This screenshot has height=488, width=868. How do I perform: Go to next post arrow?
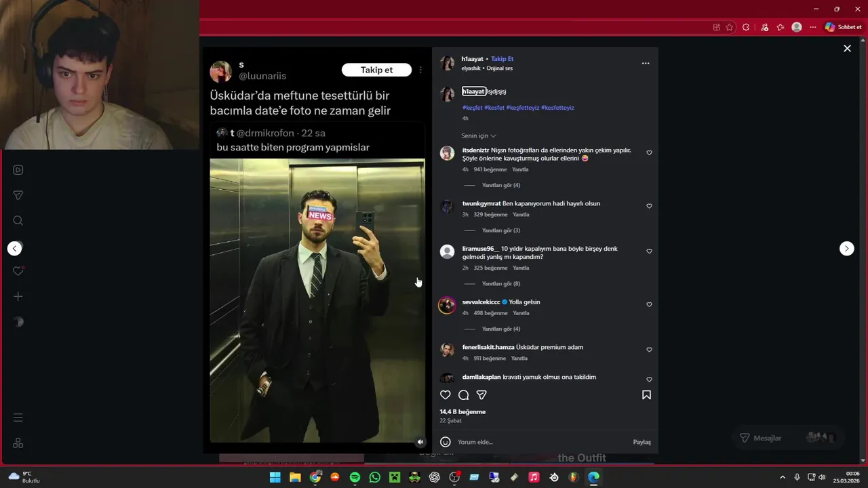tap(847, 249)
